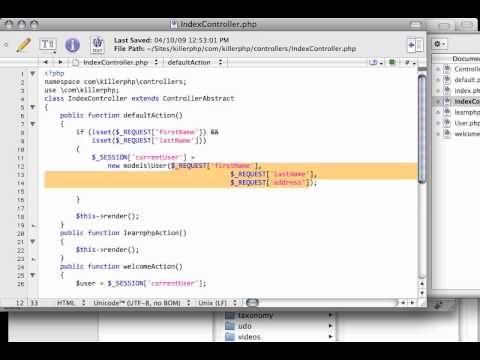
Task: Expand the videos folder submenu arrow
Action: 330,337
